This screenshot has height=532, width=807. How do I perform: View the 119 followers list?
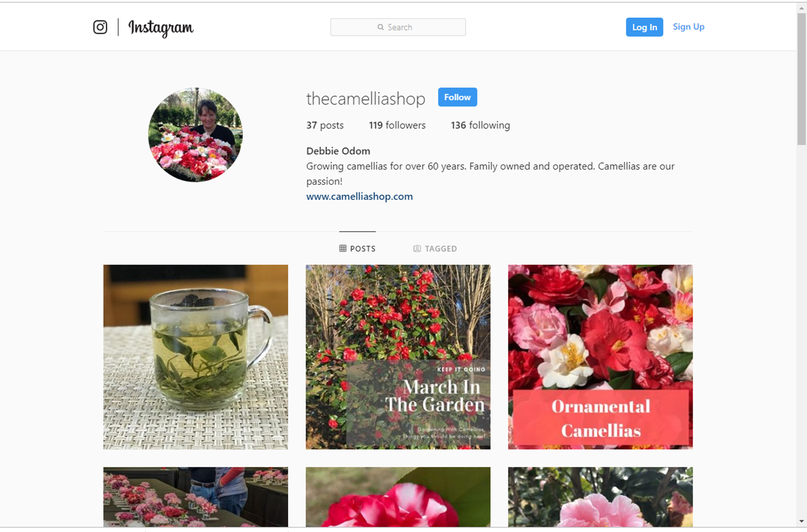pyautogui.click(x=397, y=125)
